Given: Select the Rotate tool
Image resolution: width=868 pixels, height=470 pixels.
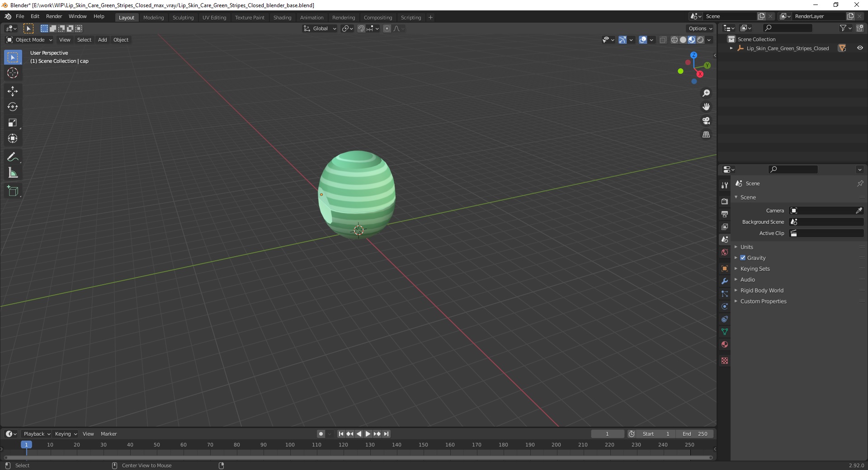Looking at the screenshot, I should (13, 107).
